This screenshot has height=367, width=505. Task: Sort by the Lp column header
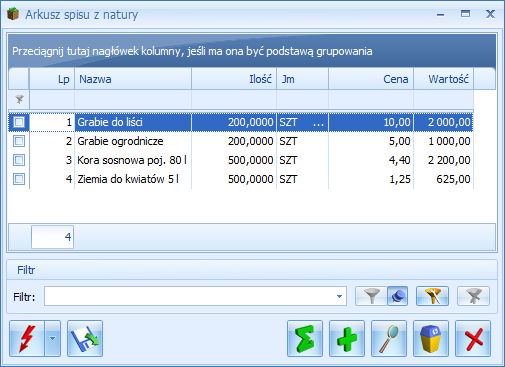tap(52, 79)
